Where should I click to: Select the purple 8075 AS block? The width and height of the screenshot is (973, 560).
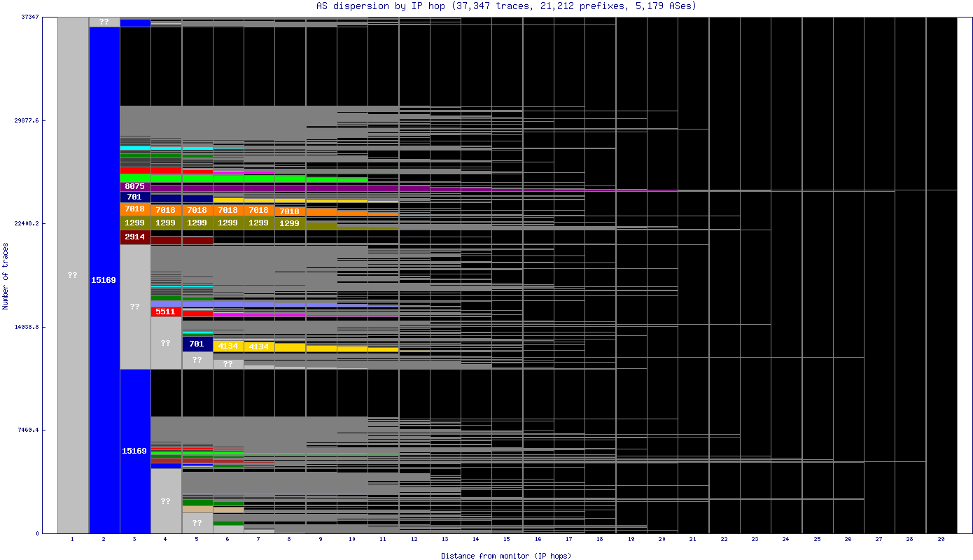134,186
